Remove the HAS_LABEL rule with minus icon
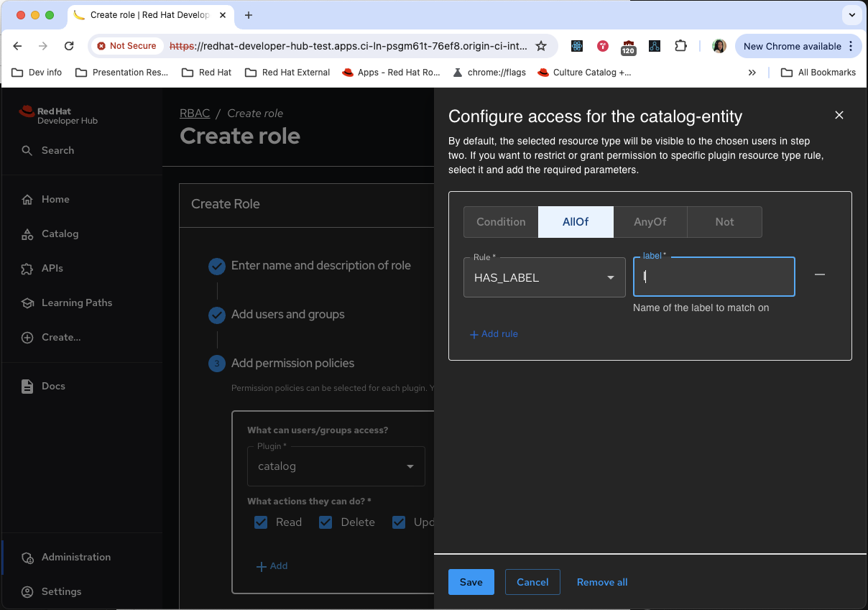This screenshot has width=868, height=610. [x=819, y=275]
